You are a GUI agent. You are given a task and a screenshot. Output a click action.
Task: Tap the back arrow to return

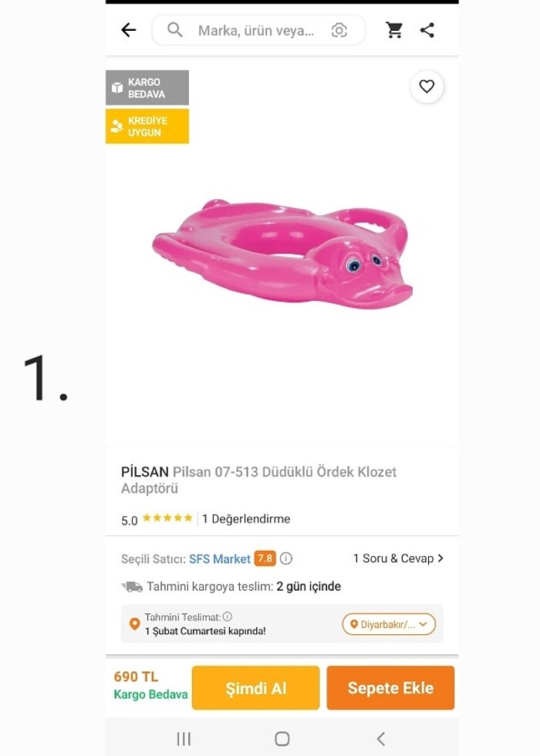tap(129, 29)
